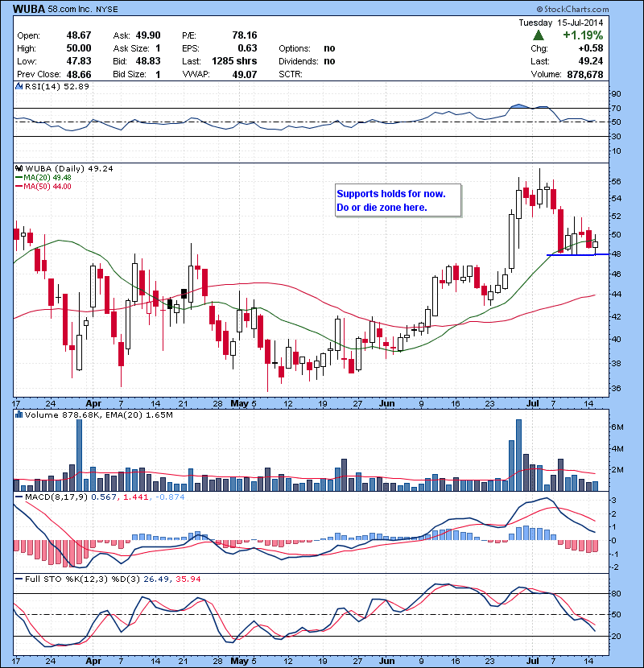Click the Bid value 48.83
644x668 pixels.
(x=148, y=61)
